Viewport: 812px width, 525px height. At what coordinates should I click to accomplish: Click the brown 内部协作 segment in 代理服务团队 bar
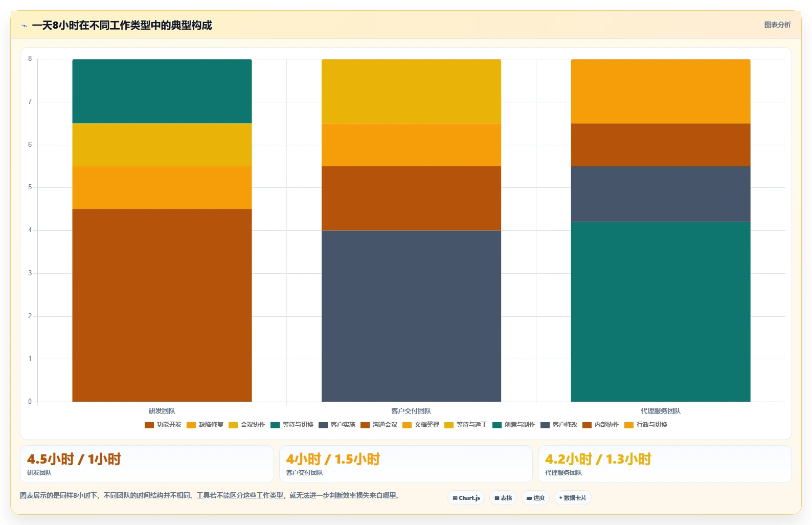(661, 145)
